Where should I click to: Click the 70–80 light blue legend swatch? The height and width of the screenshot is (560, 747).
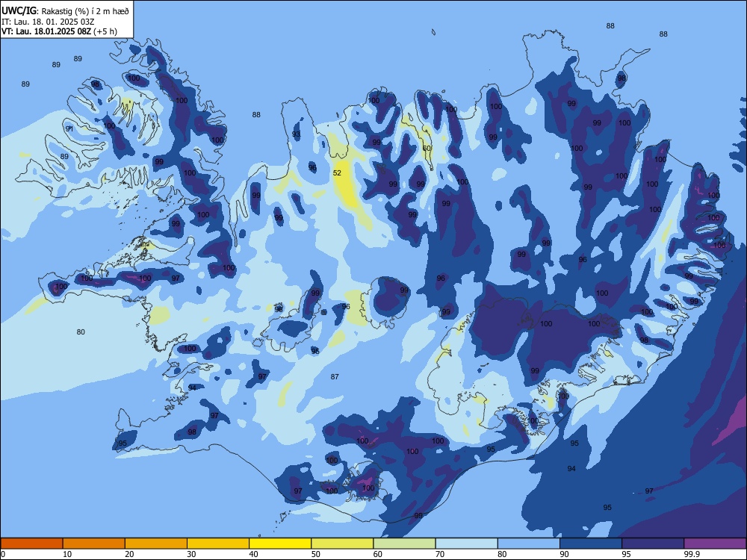coord(466,544)
